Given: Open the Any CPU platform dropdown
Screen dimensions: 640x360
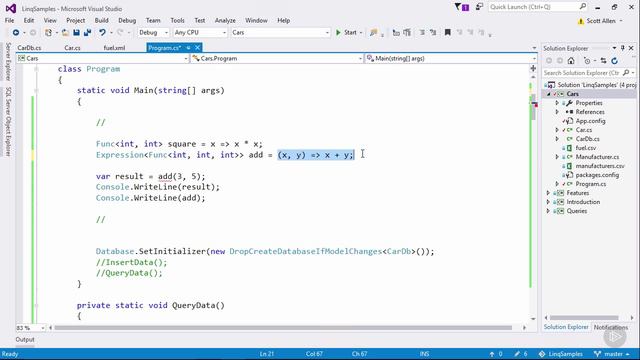Looking at the screenshot, I should pyautogui.click(x=200, y=33).
